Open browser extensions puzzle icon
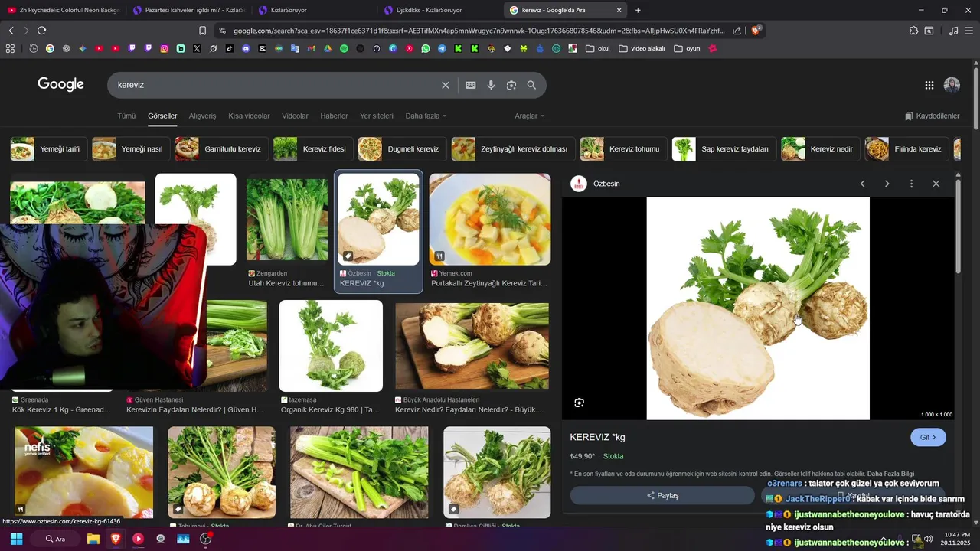This screenshot has width=980, height=551. [x=913, y=31]
